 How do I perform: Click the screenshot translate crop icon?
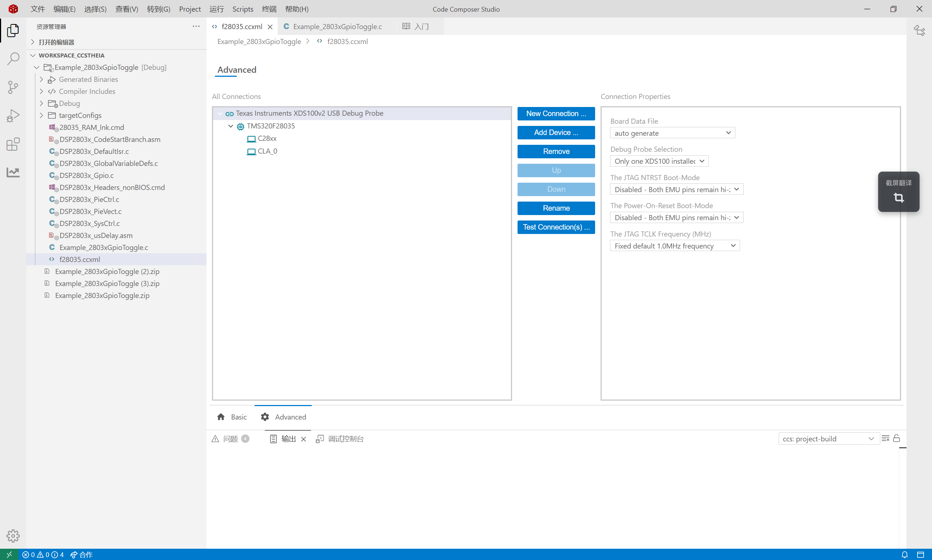[898, 198]
